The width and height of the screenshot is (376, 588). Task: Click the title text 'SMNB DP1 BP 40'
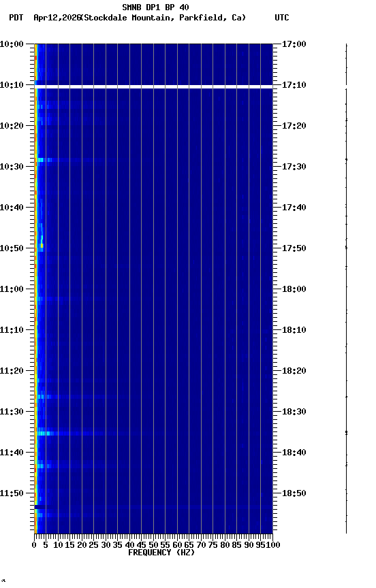[x=155, y=7]
